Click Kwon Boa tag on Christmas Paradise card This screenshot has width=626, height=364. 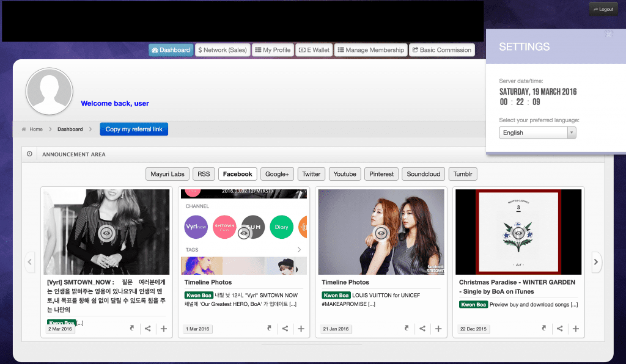click(474, 305)
